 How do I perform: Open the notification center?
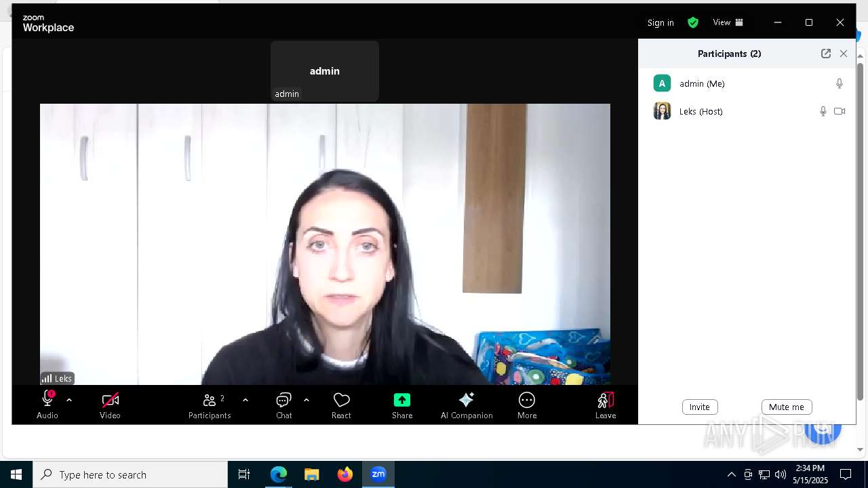click(846, 474)
